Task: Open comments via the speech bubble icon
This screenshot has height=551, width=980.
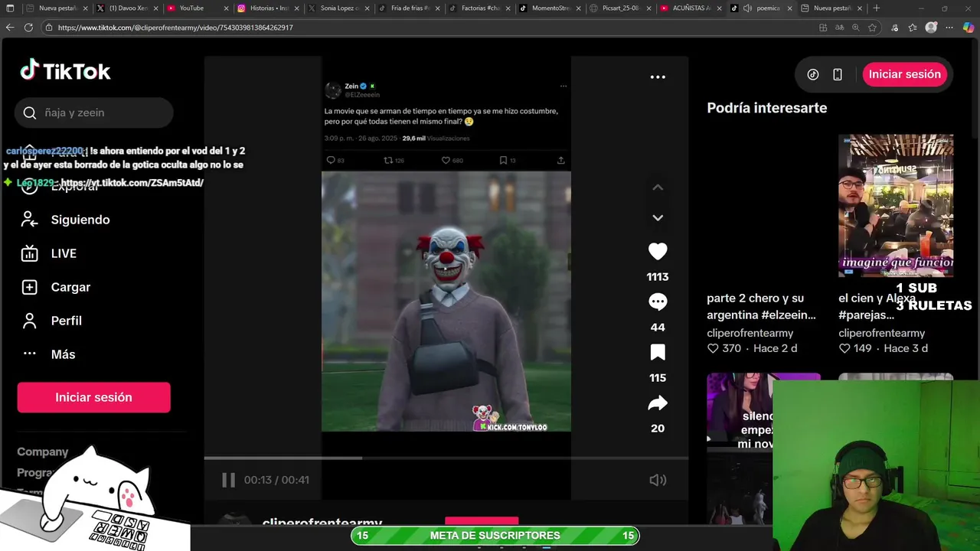Action: 658,302
